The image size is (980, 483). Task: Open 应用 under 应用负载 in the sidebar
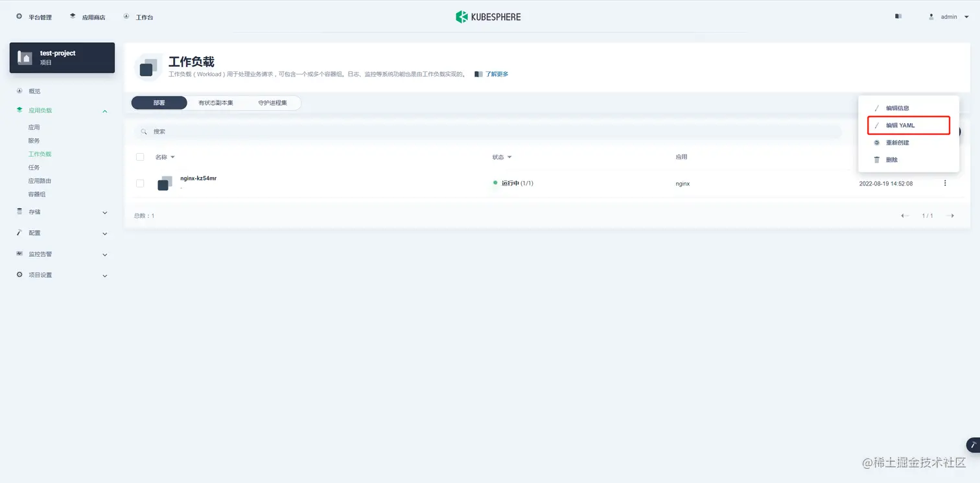pyautogui.click(x=34, y=127)
